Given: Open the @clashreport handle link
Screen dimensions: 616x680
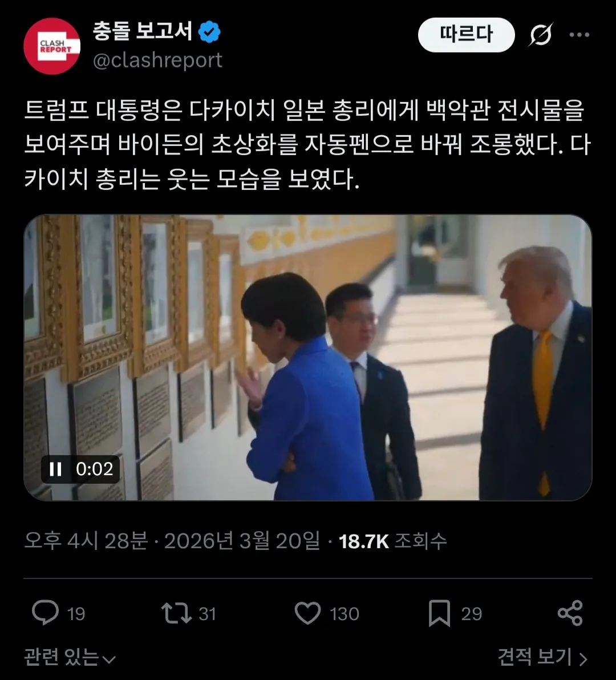Looking at the screenshot, I should point(158,60).
